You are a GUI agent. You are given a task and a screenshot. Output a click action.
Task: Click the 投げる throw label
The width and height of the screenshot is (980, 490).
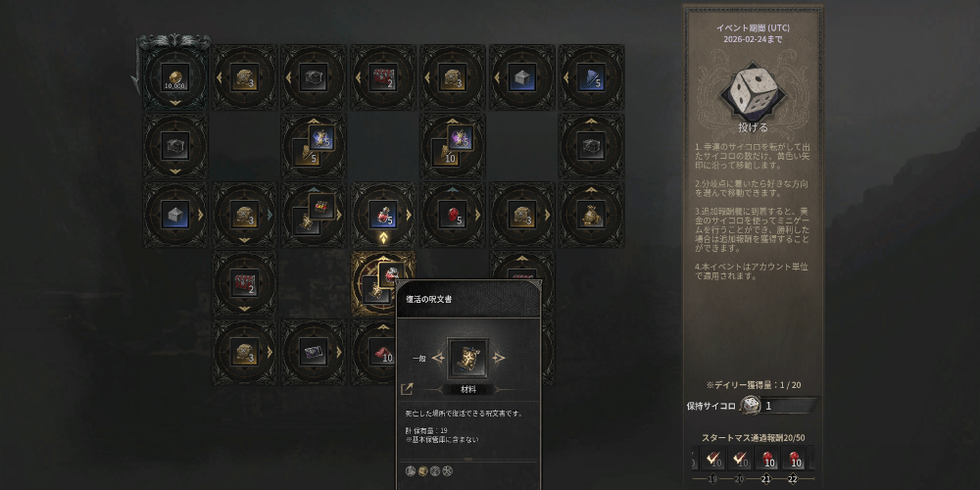pos(753,127)
